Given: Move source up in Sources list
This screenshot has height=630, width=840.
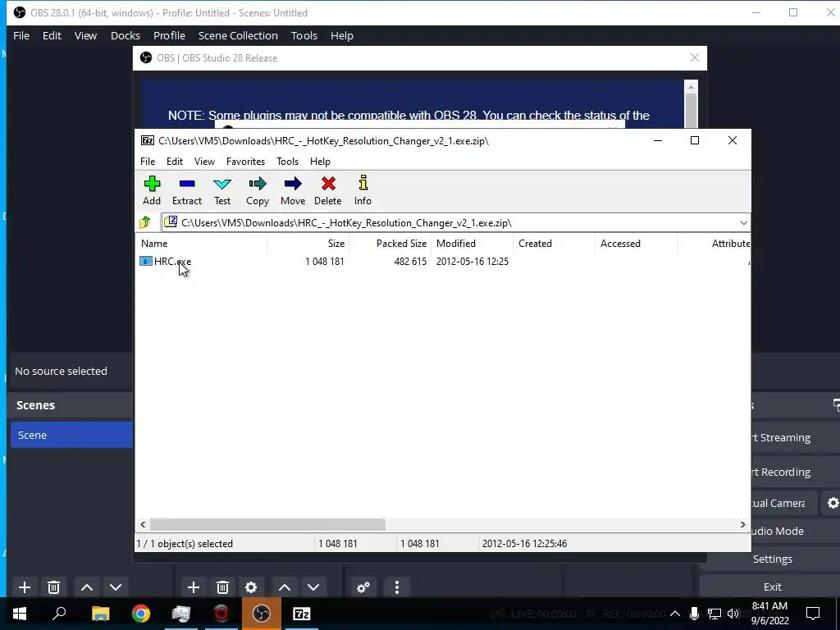Looking at the screenshot, I should pyautogui.click(x=285, y=587).
